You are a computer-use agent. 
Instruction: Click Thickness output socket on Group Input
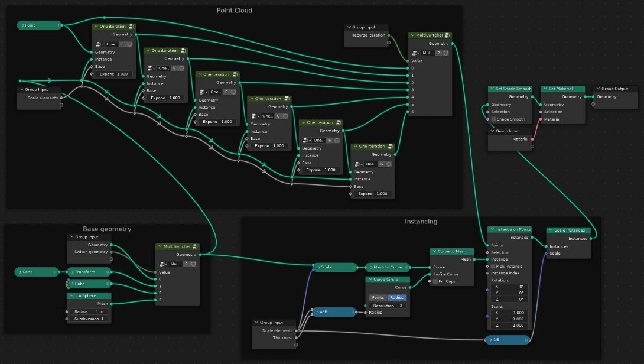pyautogui.click(x=296, y=338)
